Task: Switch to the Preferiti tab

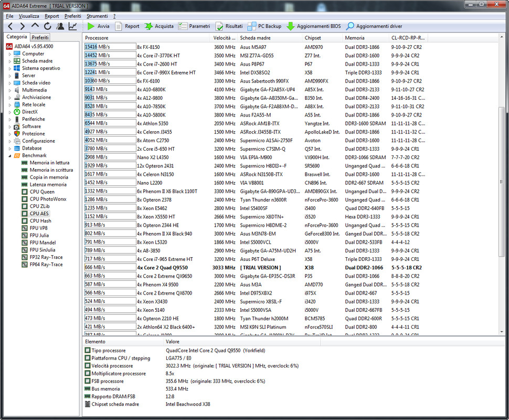Action: pos(40,37)
